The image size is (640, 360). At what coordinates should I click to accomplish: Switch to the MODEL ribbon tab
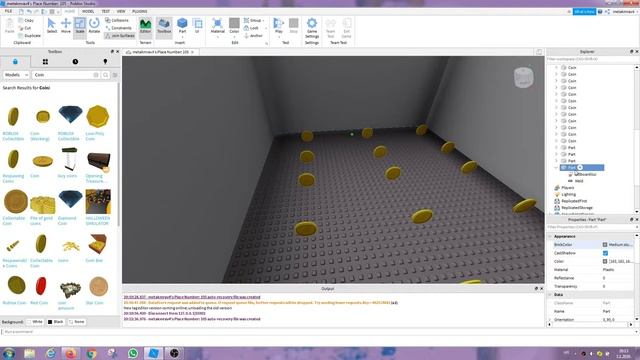point(88,11)
